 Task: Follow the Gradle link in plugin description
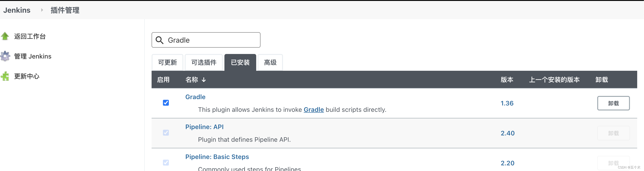click(x=314, y=110)
